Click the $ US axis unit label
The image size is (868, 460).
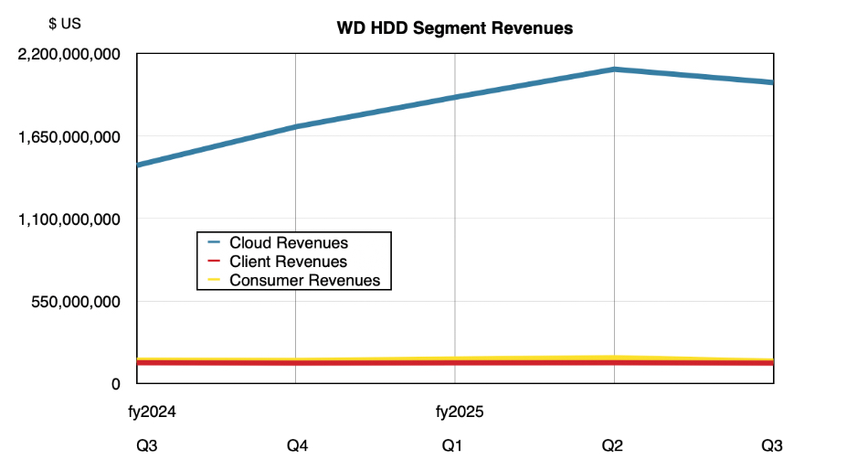click(x=65, y=23)
